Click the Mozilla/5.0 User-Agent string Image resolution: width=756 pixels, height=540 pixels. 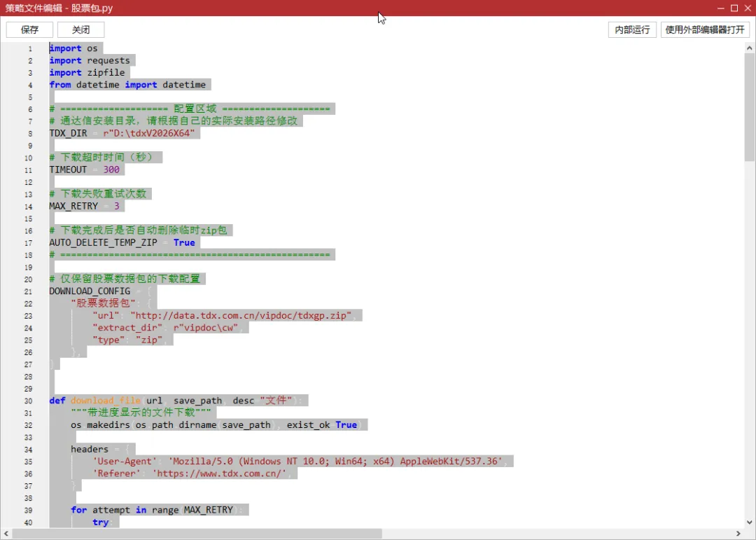pos(335,461)
